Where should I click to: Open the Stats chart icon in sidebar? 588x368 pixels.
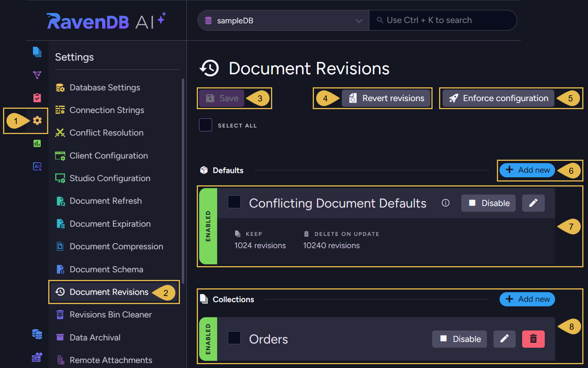(37, 144)
